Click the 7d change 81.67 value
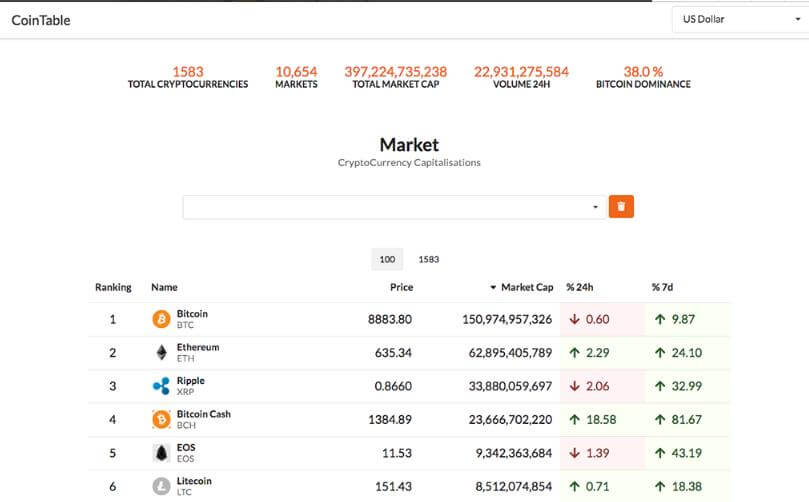The width and height of the screenshot is (809, 502). 687,419
